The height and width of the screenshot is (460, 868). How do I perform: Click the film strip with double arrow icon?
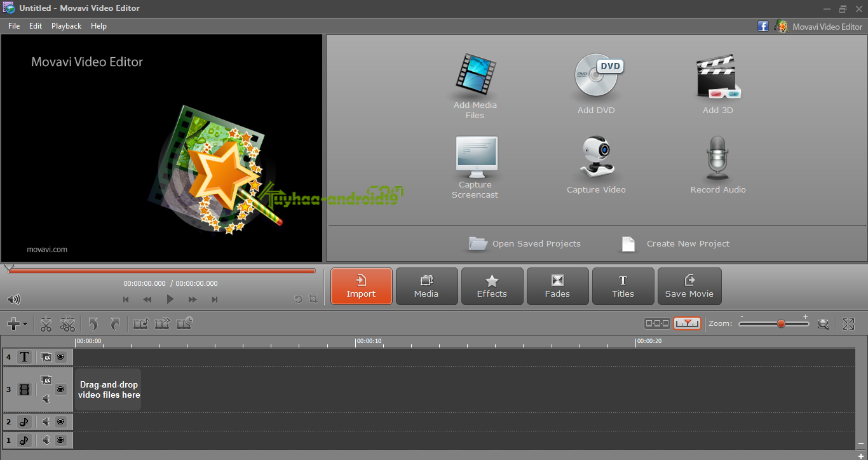(163, 324)
